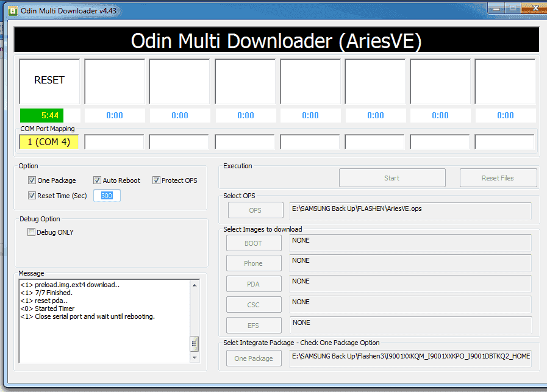Click the PDA image button

click(x=254, y=284)
